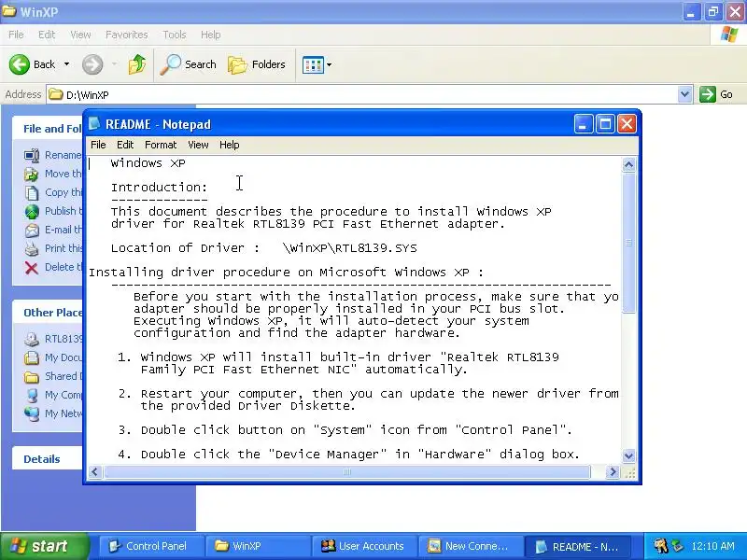Open the Explorer File menu
Image resolution: width=747 pixels, height=560 pixels.
click(x=16, y=35)
